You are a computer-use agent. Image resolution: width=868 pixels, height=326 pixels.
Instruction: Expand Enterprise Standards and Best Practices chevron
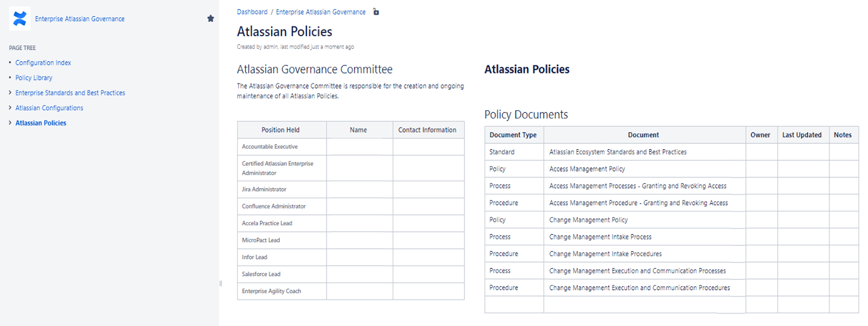(10, 93)
